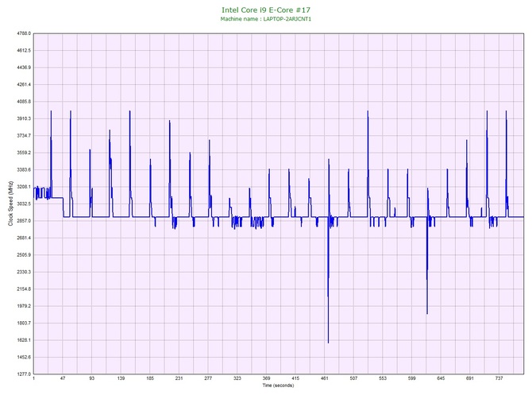Click the x-axis tick labeled 1

click(33, 378)
